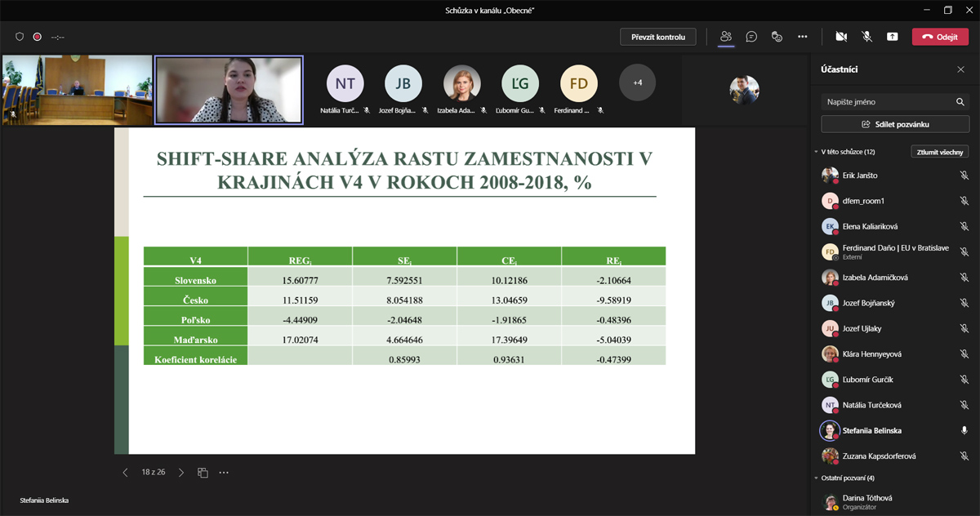The width and height of the screenshot is (980, 516).
Task: Click the share content tray icon
Action: pyautogui.click(x=893, y=37)
